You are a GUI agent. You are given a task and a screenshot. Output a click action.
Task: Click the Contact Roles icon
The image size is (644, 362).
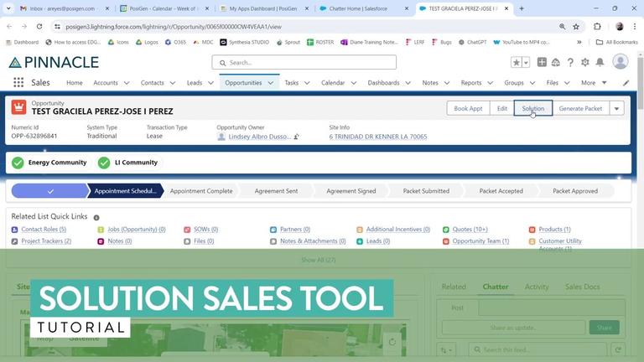15,230
